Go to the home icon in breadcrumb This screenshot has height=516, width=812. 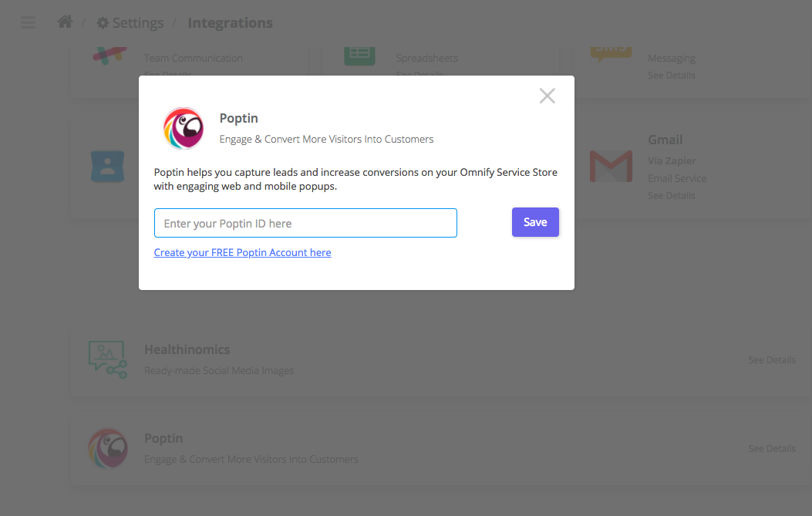pyautogui.click(x=66, y=22)
